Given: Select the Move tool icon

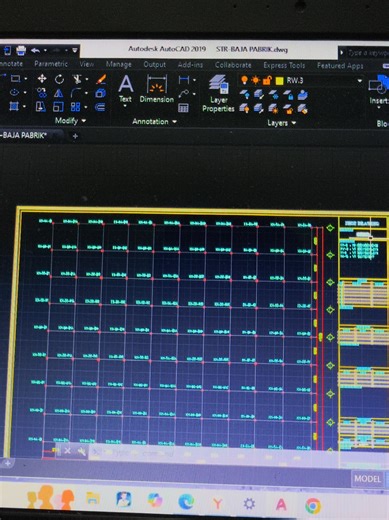Looking at the screenshot, I should [x=42, y=79].
